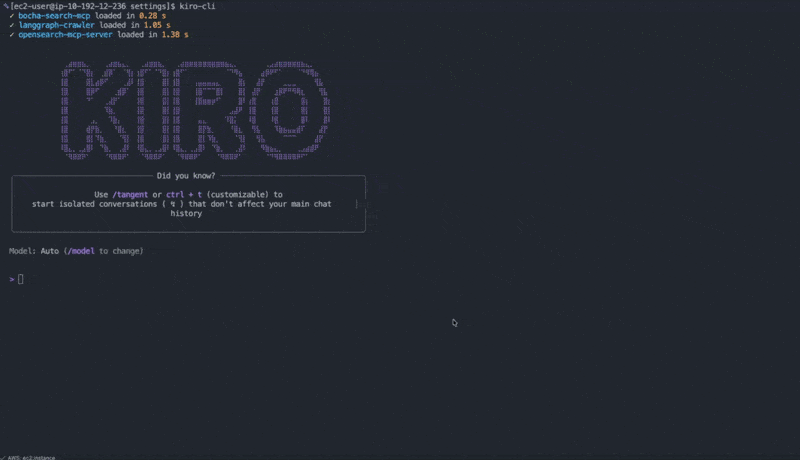Click the checkmark beside bocha-search-mcp
This screenshot has width=800, height=460.
pos(11,16)
